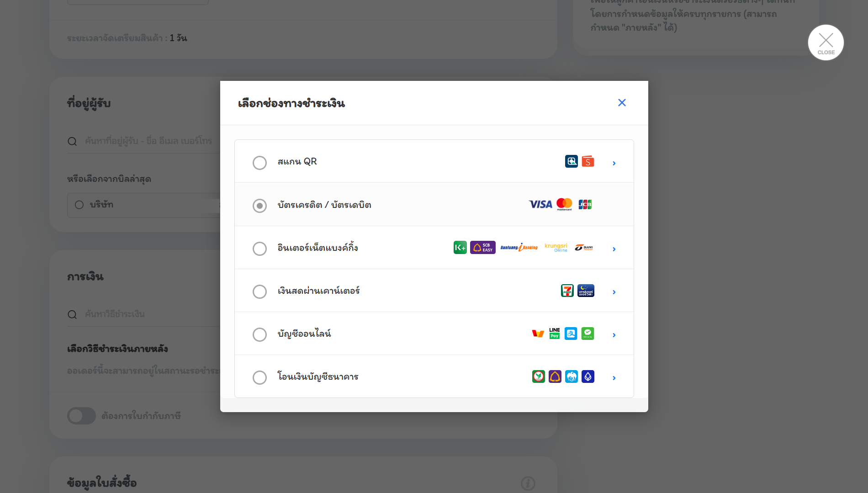Click the Alipay icon
The width and height of the screenshot is (868, 493).
(571, 334)
